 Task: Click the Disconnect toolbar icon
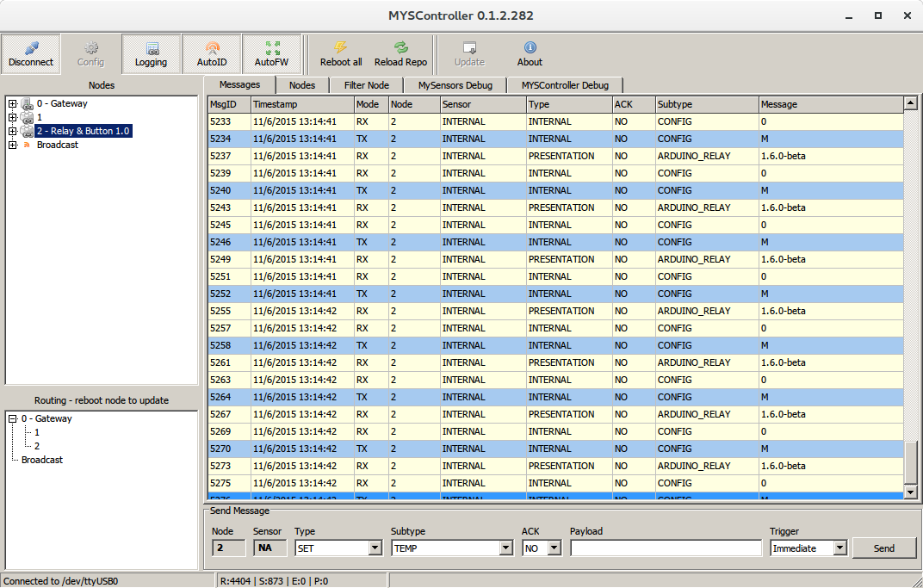31,48
